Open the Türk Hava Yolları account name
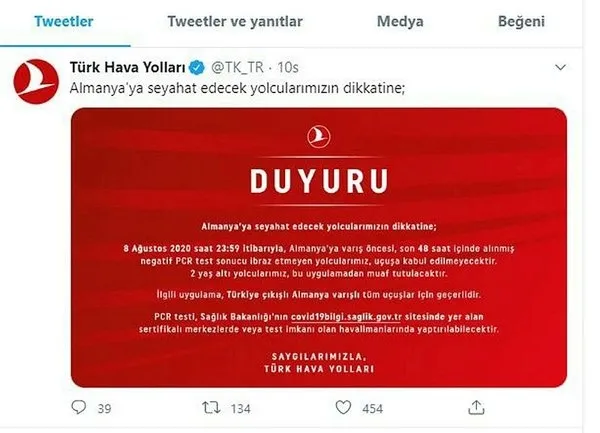Viewport: 600px width, 433px height. coord(127,67)
